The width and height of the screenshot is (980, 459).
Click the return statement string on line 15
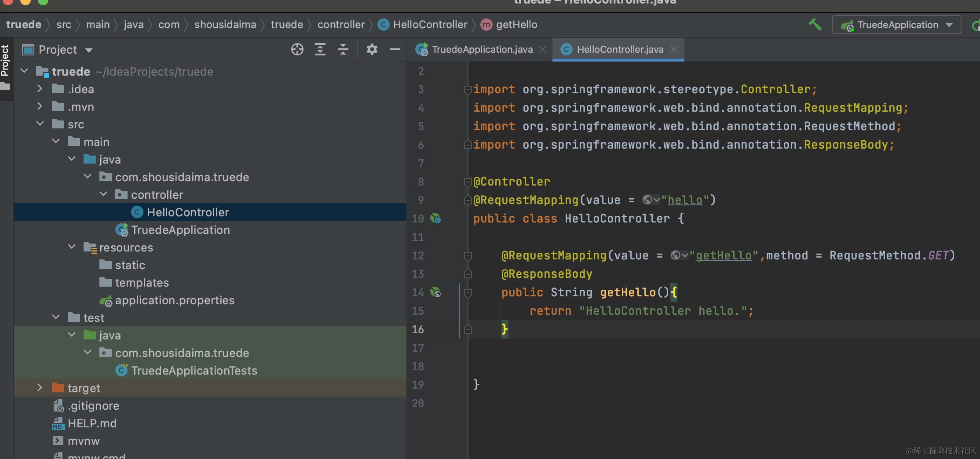tap(663, 311)
